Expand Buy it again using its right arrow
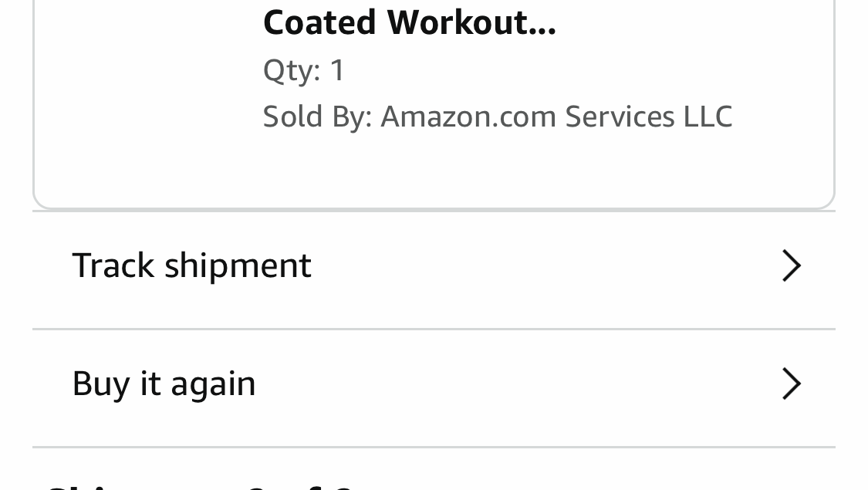Viewport: 868px width, 490px height. click(x=791, y=384)
